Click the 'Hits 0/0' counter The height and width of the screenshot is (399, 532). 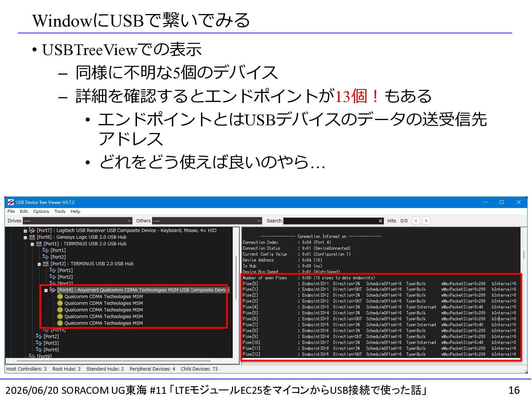pos(398,221)
